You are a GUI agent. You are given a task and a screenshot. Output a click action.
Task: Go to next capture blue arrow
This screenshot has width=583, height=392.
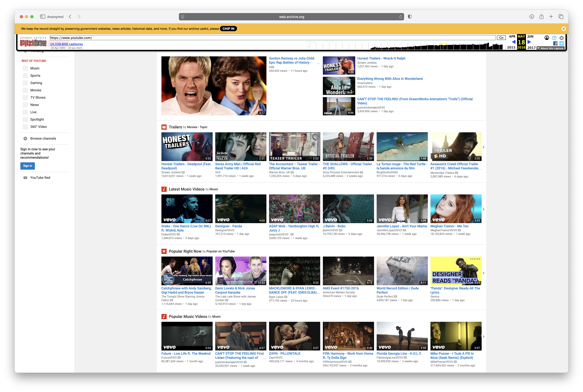529,42
